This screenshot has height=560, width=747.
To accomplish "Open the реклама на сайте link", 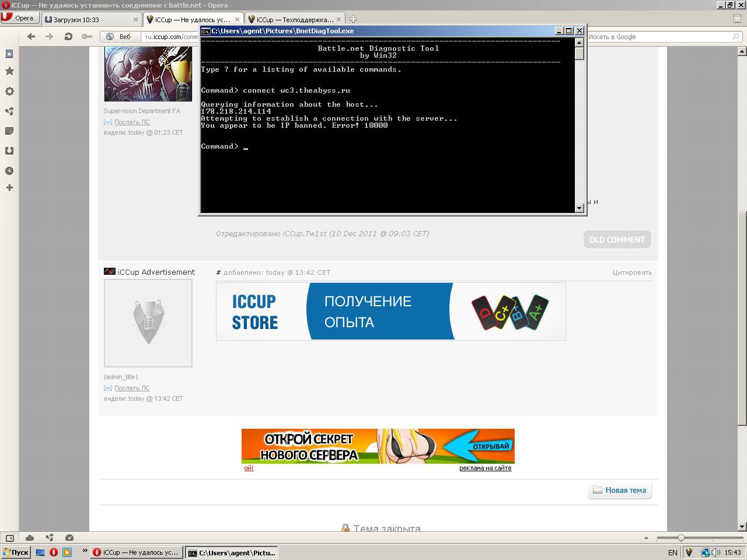I will tap(486, 468).
